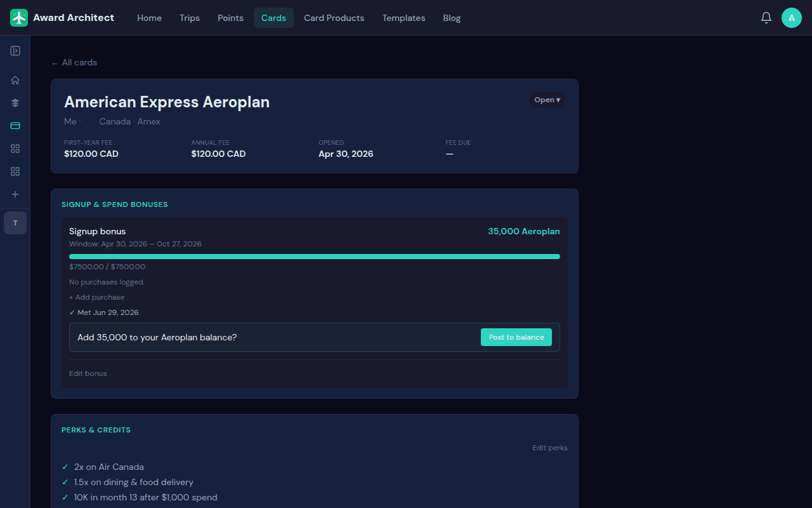Click the sidebar plus icon
This screenshot has height=508, width=812.
click(15, 194)
